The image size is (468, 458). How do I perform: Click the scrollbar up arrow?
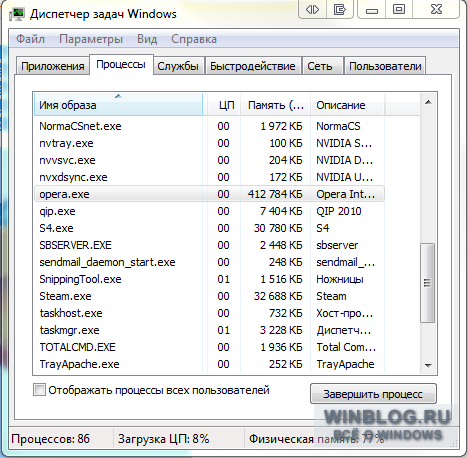pos(428,102)
